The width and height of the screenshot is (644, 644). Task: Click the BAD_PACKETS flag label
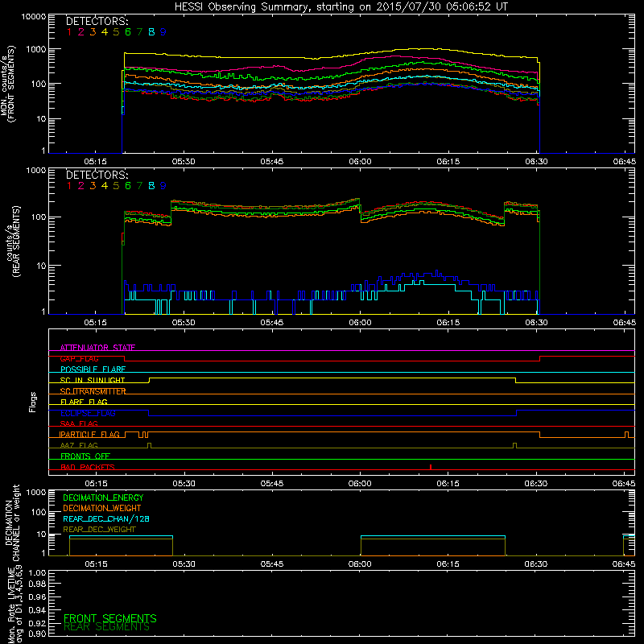[88, 467]
